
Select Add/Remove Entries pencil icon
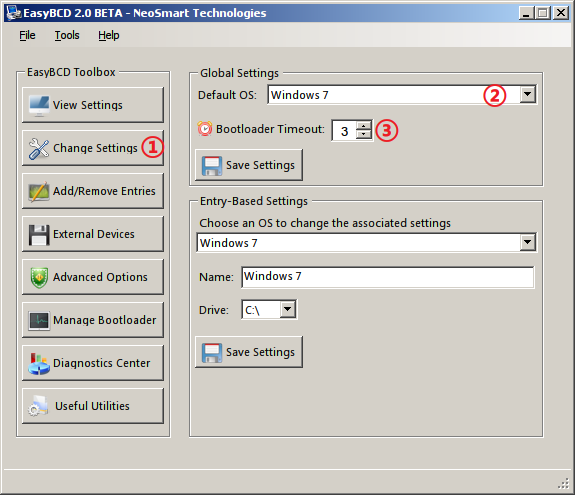tap(39, 191)
